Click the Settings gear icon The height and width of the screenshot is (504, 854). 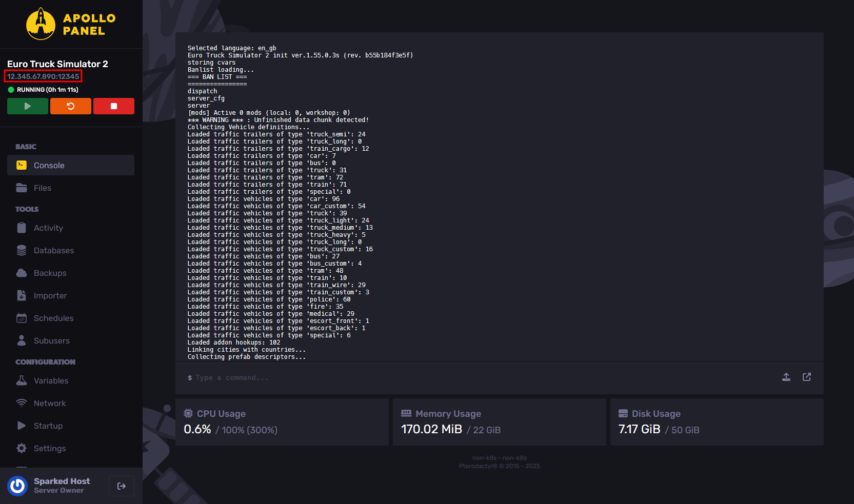coord(22,448)
